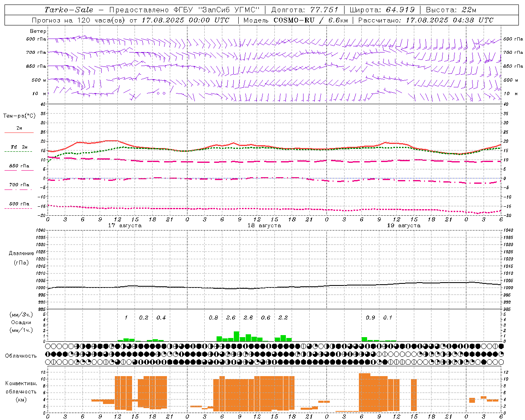Click the dashed line sample under 'Td 2м'

(x=18, y=152)
